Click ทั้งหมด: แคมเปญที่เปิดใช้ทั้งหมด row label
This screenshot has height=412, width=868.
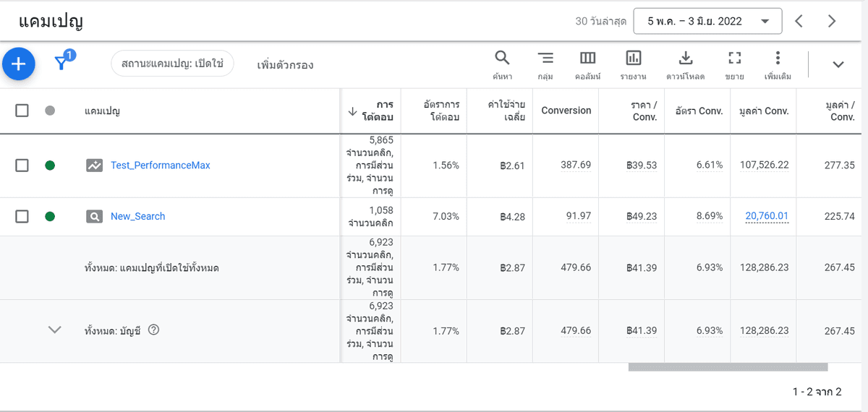coord(152,268)
